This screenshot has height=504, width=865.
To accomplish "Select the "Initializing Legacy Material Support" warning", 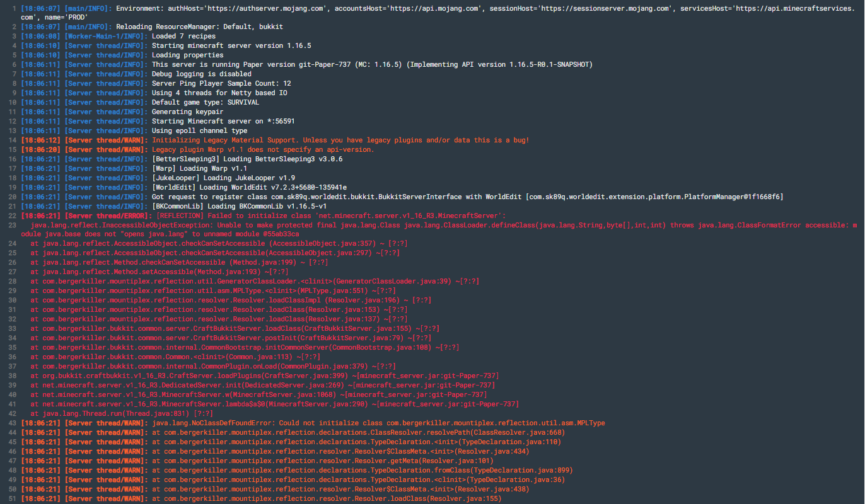I will point(340,140).
